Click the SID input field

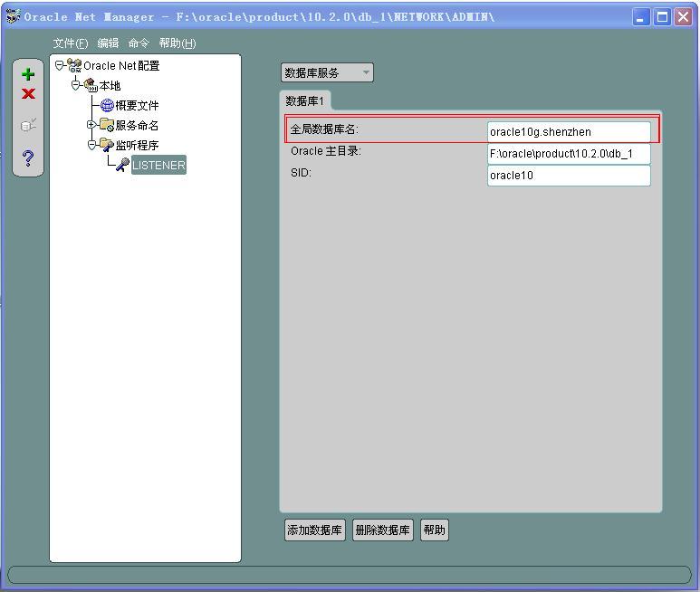click(569, 176)
